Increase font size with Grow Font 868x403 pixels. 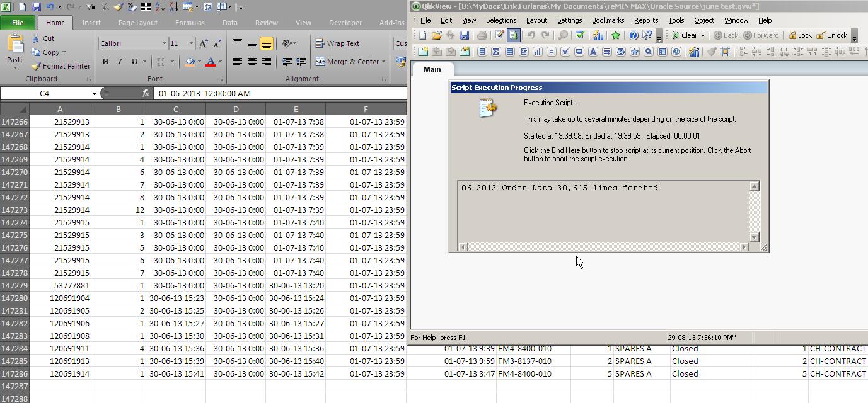click(203, 43)
